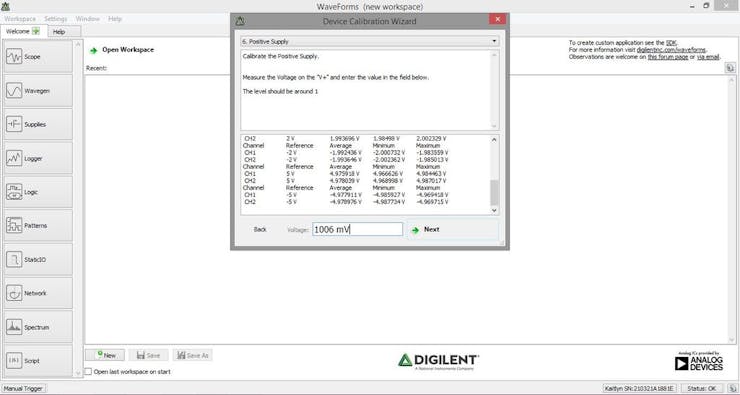This screenshot has width=740, height=395.
Task: Toggle Open last workspace on start
Action: [x=88, y=372]
